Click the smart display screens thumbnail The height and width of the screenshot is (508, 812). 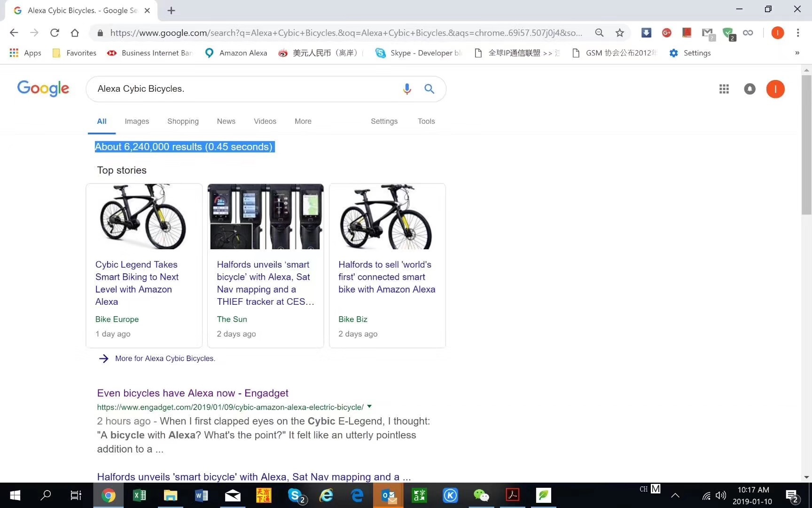[265, 217]
